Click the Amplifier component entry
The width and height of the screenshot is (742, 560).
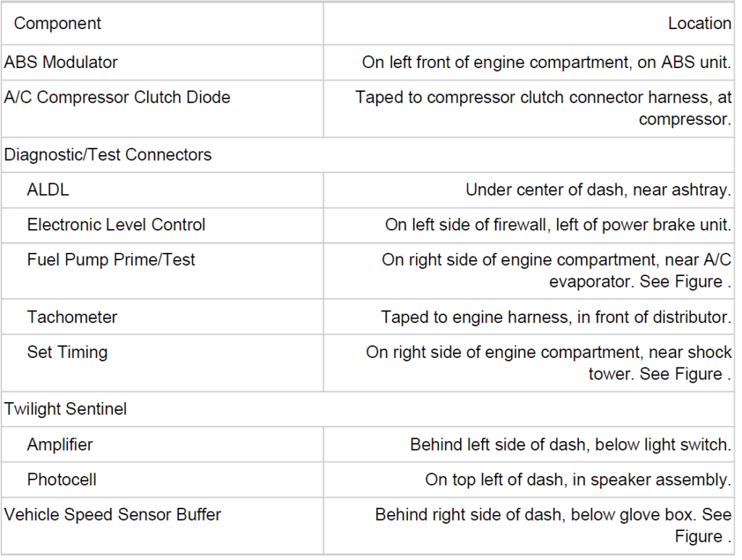point(60,444)
